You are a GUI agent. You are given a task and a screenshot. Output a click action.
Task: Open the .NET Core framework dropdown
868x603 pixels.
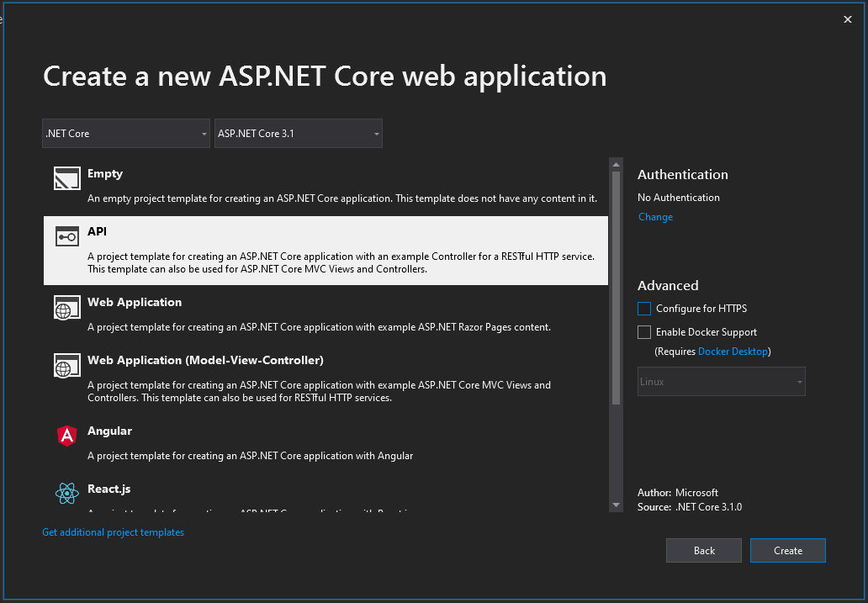[126, 134]
